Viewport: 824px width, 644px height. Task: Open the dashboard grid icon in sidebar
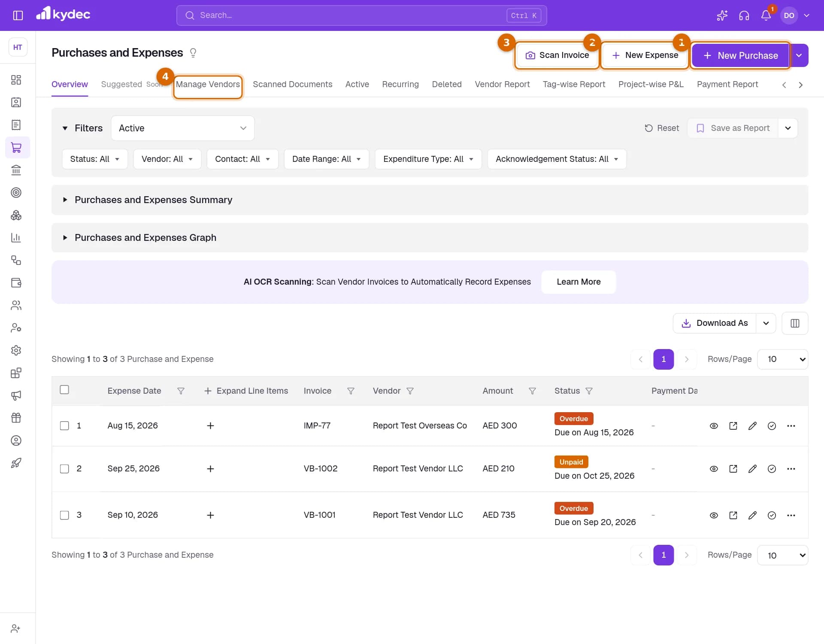(16, 80)
